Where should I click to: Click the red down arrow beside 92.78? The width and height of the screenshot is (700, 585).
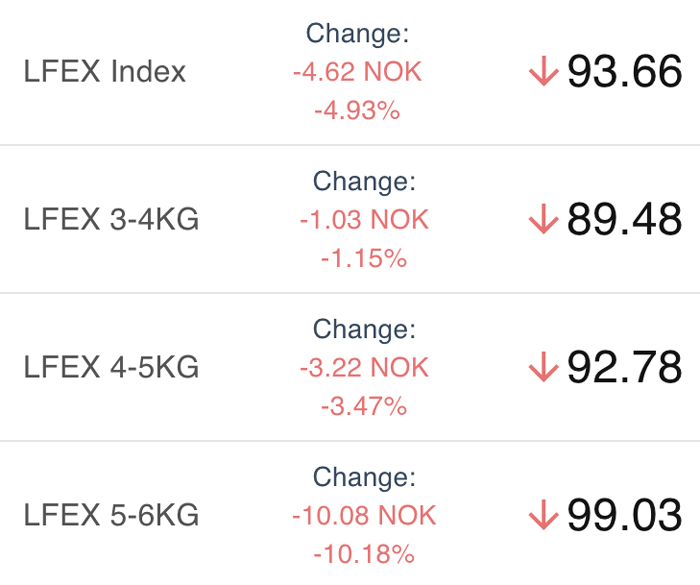coord(543,367)
